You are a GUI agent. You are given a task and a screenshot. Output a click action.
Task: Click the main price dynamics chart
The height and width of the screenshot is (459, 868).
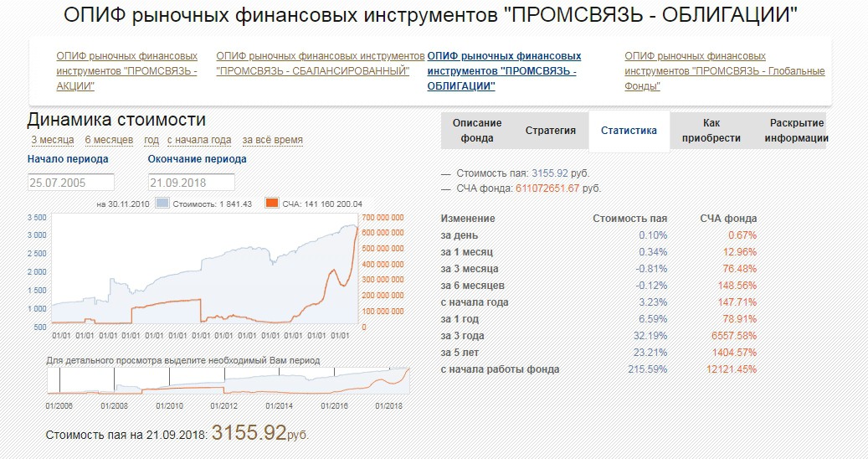205,268
